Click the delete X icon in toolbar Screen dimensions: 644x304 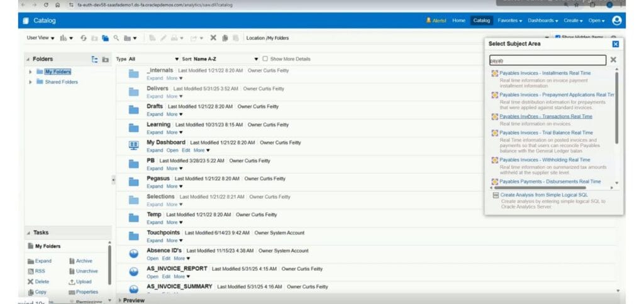(213, 38)
